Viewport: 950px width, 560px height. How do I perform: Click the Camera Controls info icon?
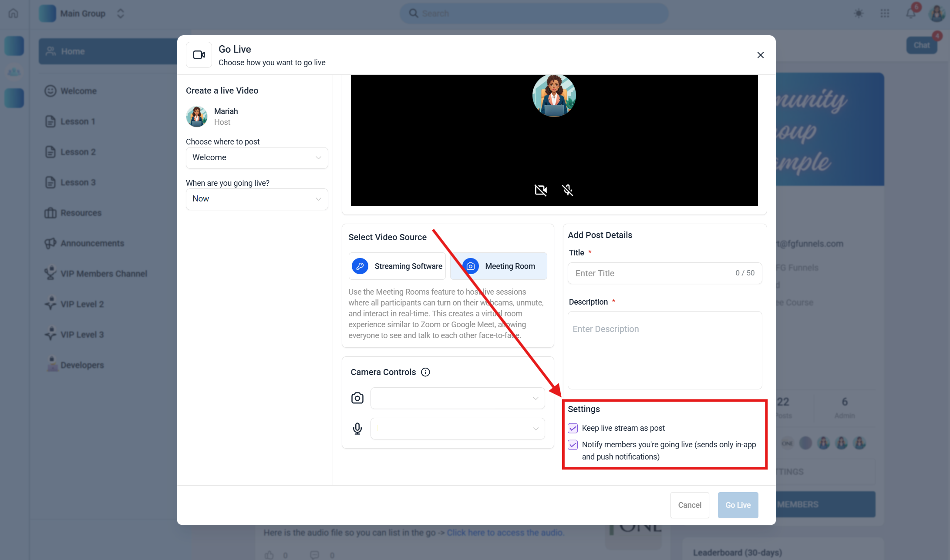point(425,372)
